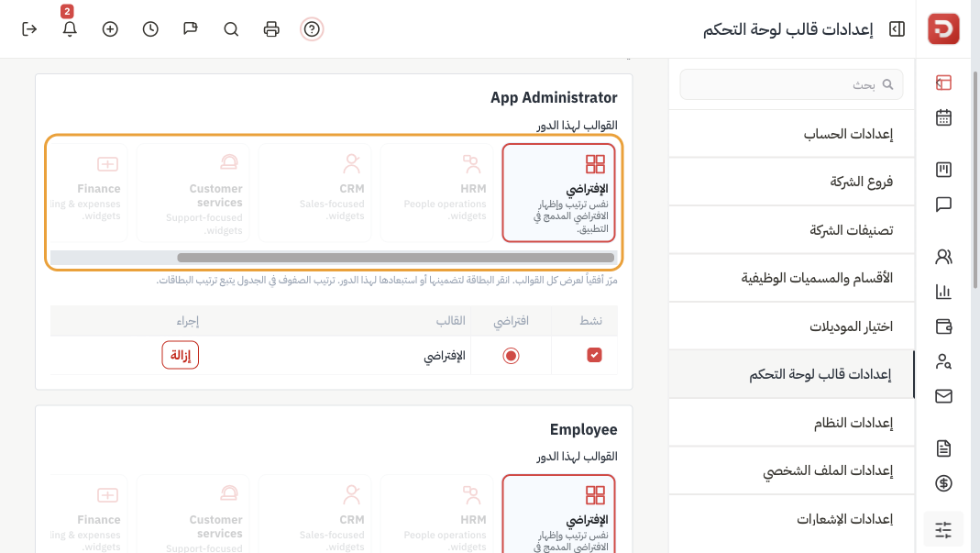This screenshot has height=553, width=980.
Task: Open إعدادات قالب لوحة التحكم menu item
Action: click(791, 374)
